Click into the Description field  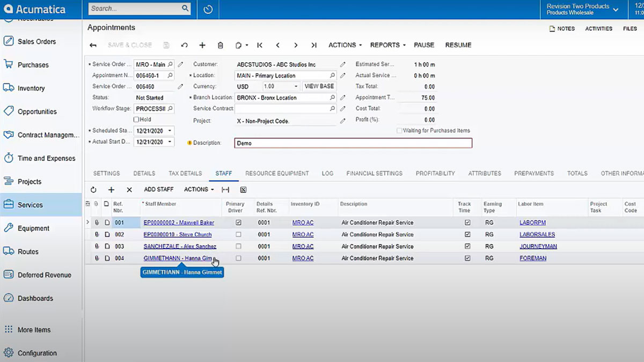(353, 143)
